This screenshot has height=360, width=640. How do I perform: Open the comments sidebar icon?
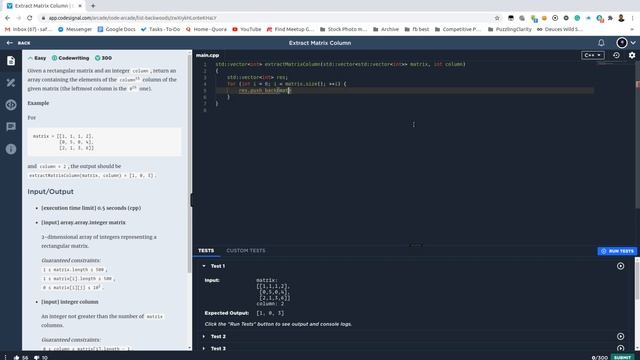(11, 127)
